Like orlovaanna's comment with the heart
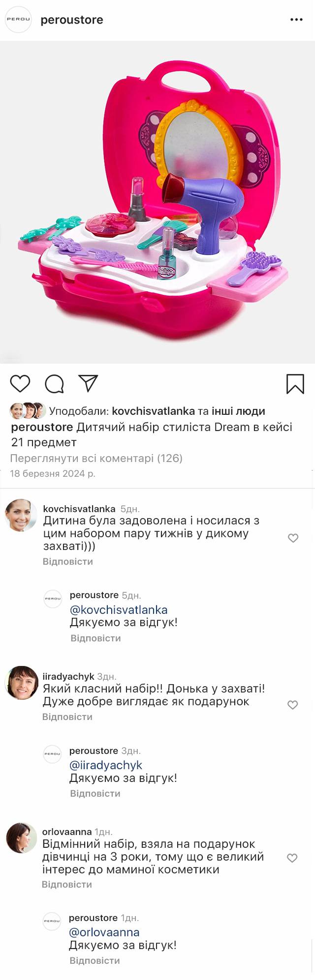 click(x=292, y=858)
